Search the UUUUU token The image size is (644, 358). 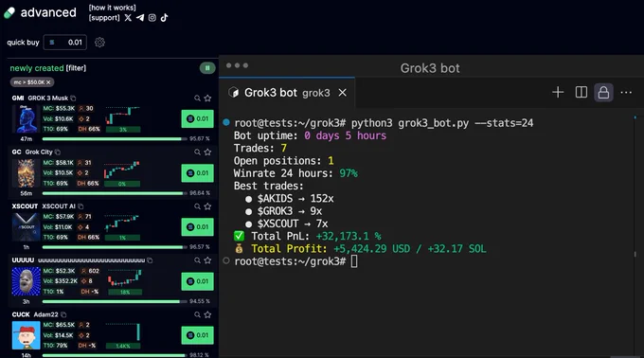point(198,260)
